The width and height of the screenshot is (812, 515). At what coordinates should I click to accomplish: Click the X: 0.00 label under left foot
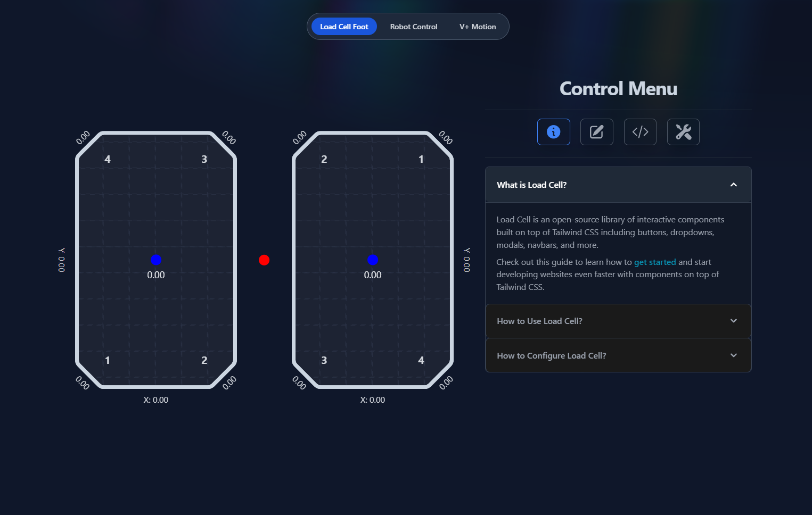(156, 400)
